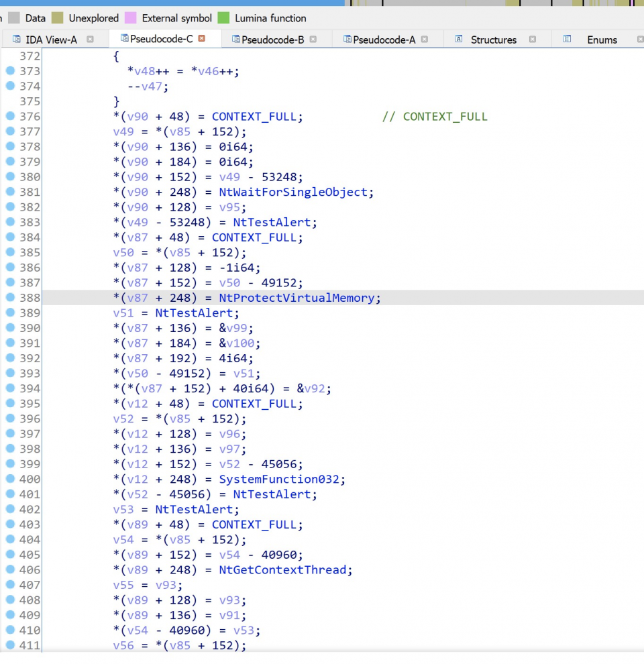Click the // CONTEXT_FULL comment on line 376

coord(435,117)
